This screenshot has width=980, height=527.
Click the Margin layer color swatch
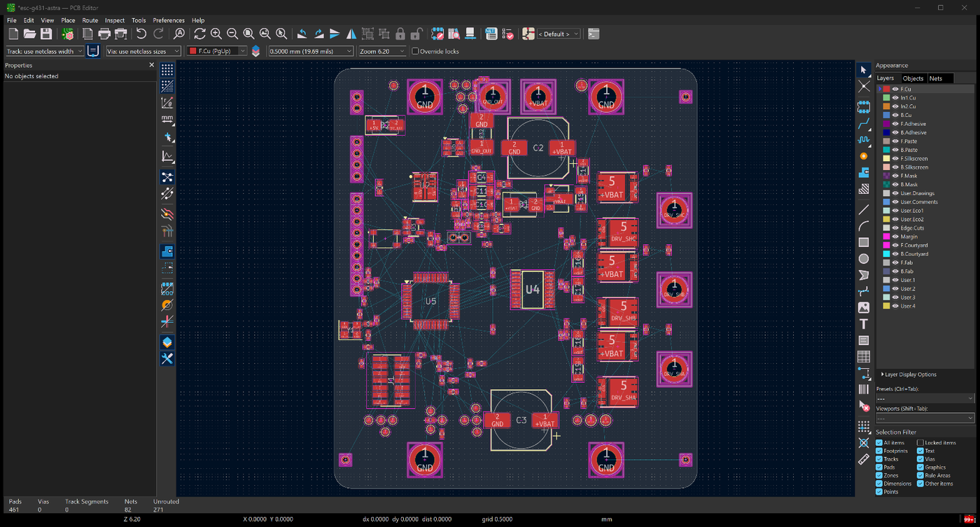point(886,237)
